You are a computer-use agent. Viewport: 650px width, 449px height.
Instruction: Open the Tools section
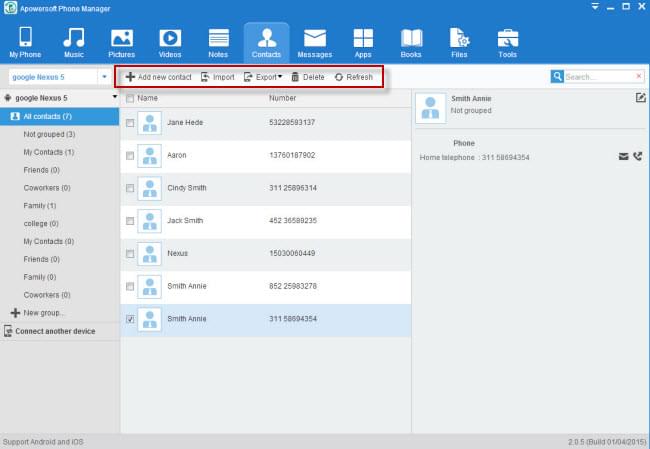tap(508, 43)
